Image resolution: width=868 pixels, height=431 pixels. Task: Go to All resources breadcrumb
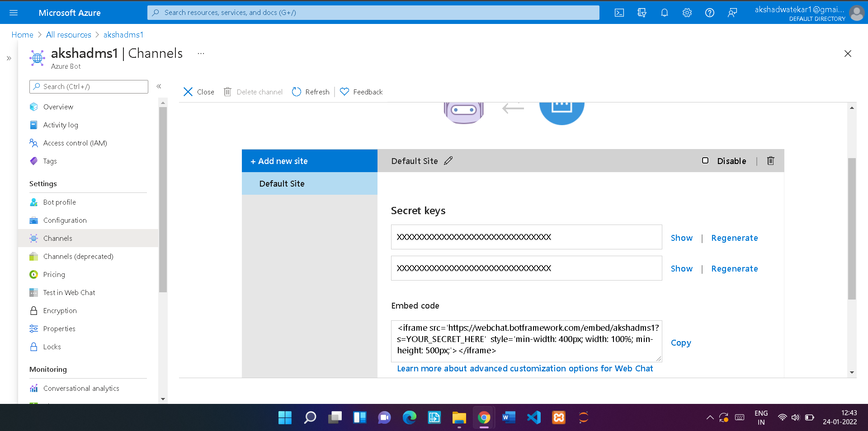pyautogui.click(x=69, y=35)
